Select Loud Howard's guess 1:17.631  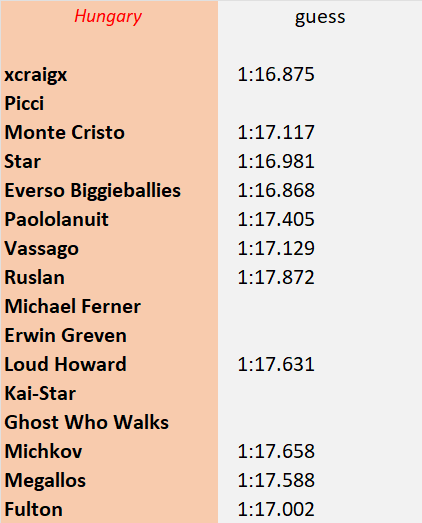coord(320,365)
